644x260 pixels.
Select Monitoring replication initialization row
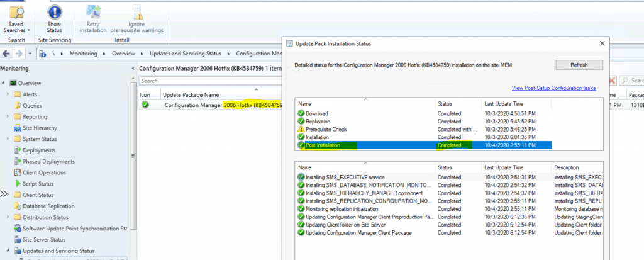click(x=449, y=209)
